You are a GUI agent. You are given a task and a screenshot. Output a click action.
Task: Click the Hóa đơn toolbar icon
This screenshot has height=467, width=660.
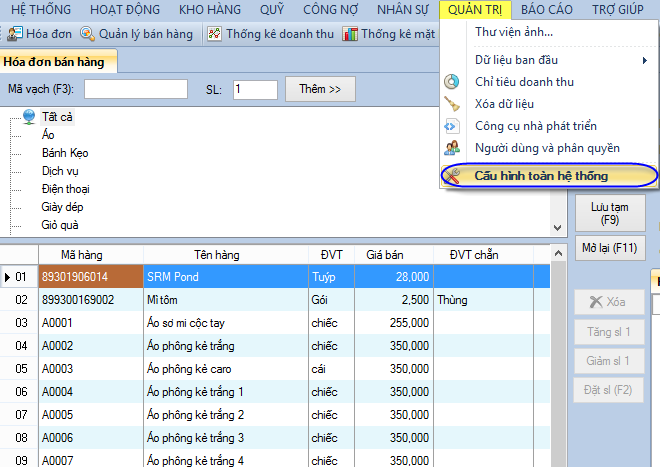pos(15,34)
